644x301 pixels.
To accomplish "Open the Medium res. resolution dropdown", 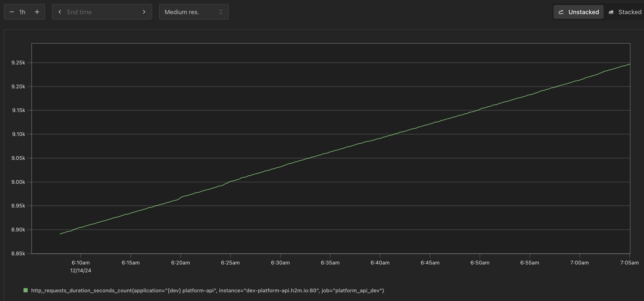I will tap(190, 12).
